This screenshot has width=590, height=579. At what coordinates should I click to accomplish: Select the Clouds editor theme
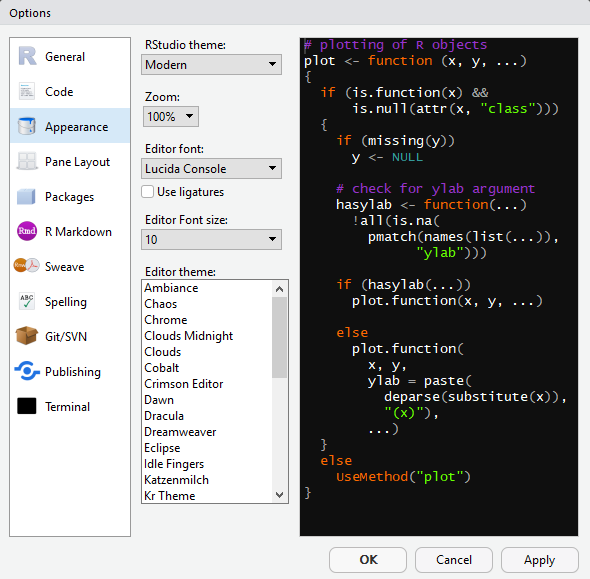[x=207, y=352]
